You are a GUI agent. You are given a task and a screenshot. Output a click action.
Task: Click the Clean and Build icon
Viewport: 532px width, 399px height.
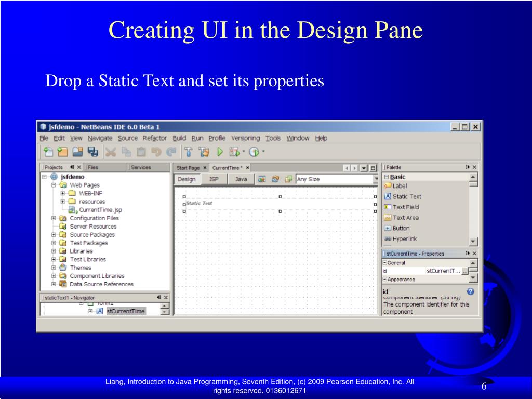204,152
